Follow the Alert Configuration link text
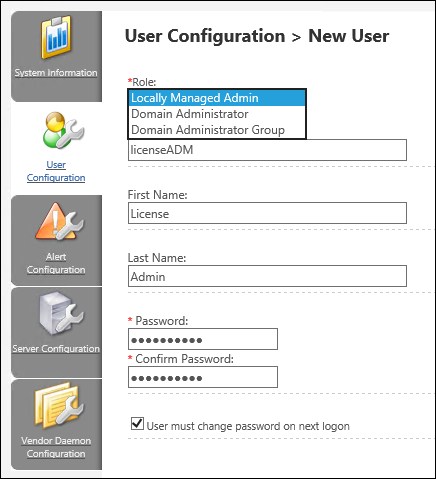The image size is (436, 479). pyautogui.click(x=56, y=263)
